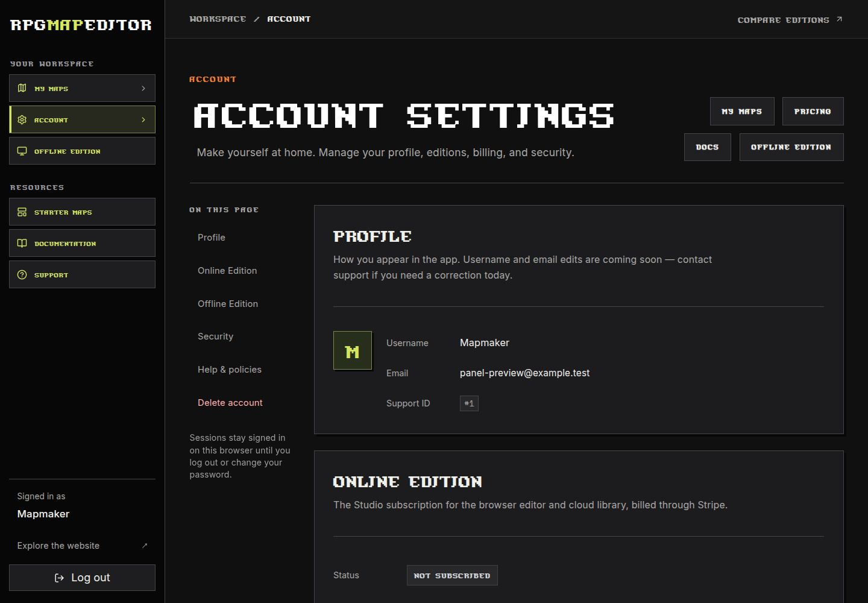This screenshot has width=868, height=603.
Task: Click the Account breadcrumb
Action: click(x=289, y=19)
